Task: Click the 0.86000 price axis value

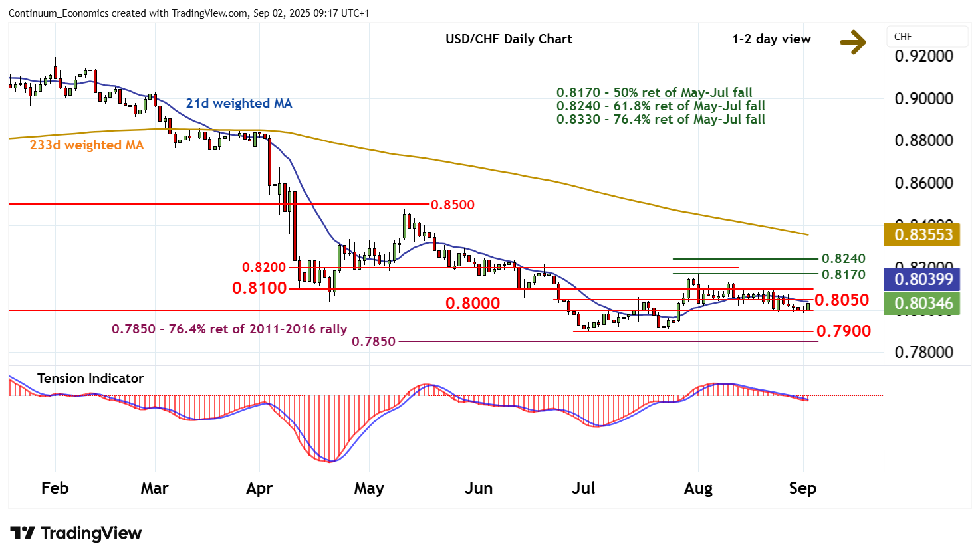Action: click(924, 183)
